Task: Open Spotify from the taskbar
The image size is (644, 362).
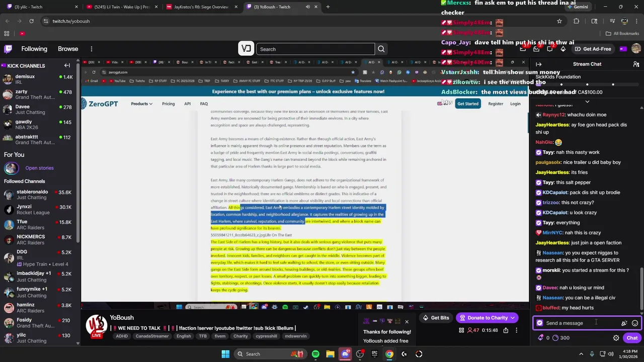Action: (315, 354)
